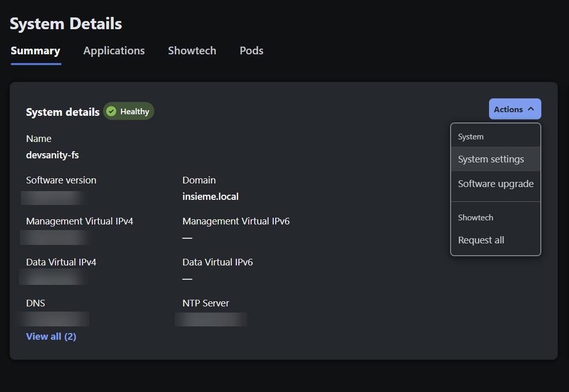This screenshot has height=392, width=569.
Task: Click the chevron arrow on Actions
Action: tap(531, 109)
